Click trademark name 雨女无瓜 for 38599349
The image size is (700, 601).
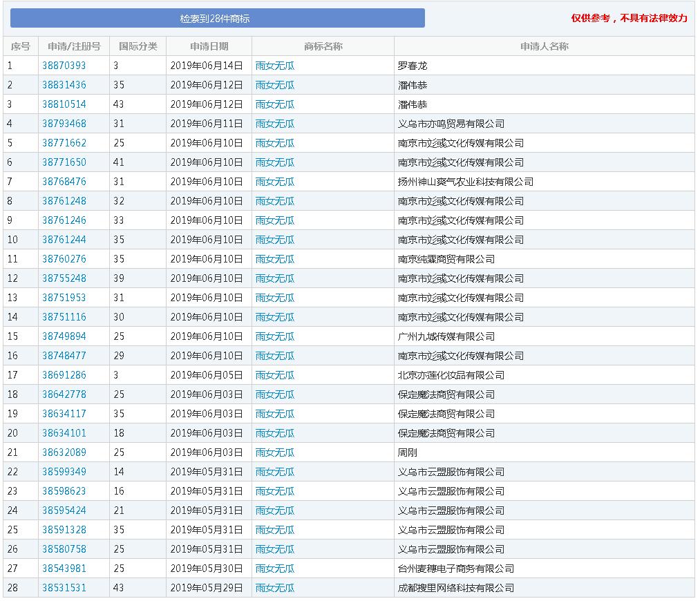tap(275, 472)
